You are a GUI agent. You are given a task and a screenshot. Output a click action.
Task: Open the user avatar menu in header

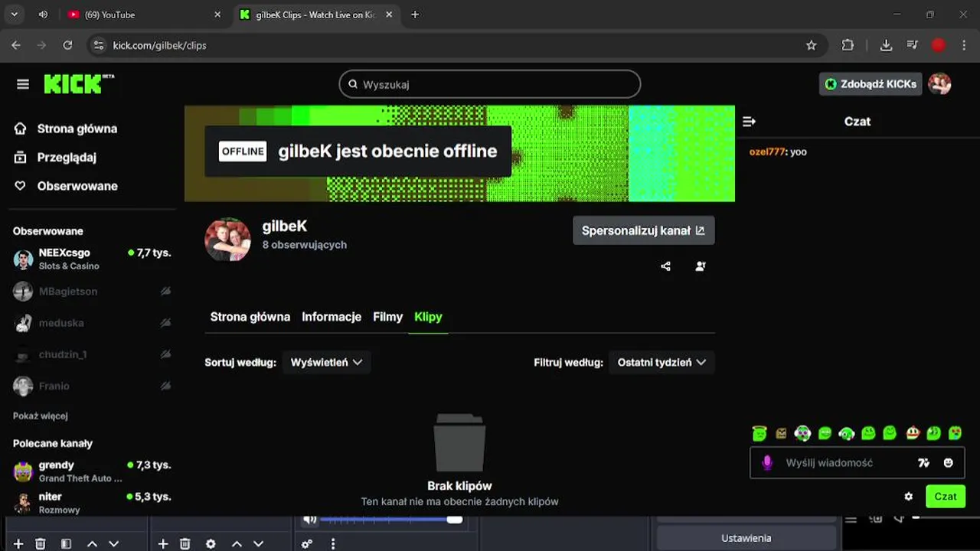coord(939,84)
